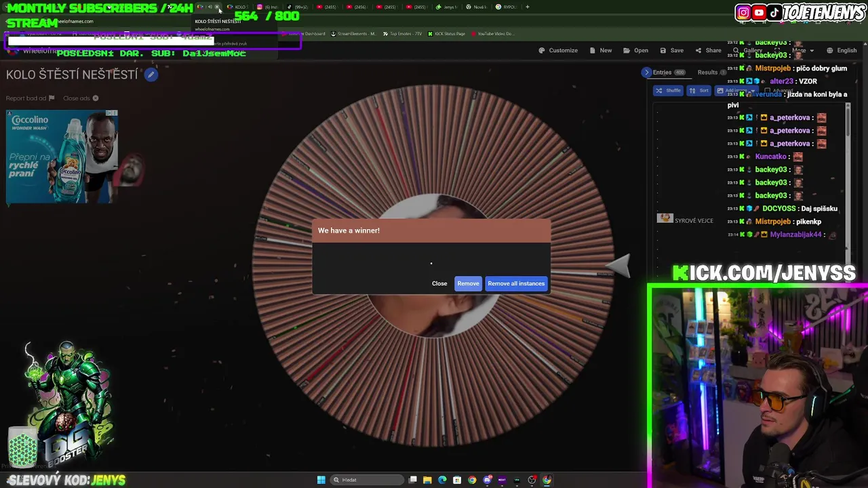Open YouTube Video Downloader bookmark
This screenshot has width=868, height=488.
click(492, 33)
